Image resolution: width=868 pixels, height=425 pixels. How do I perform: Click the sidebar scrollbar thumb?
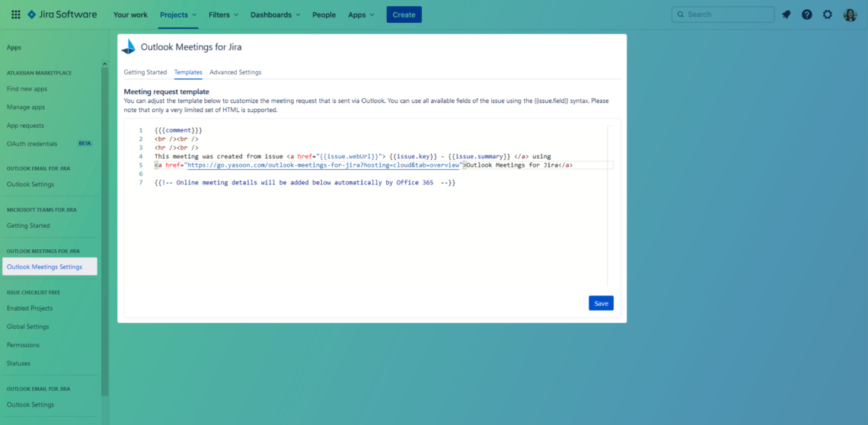click(105, 232)
